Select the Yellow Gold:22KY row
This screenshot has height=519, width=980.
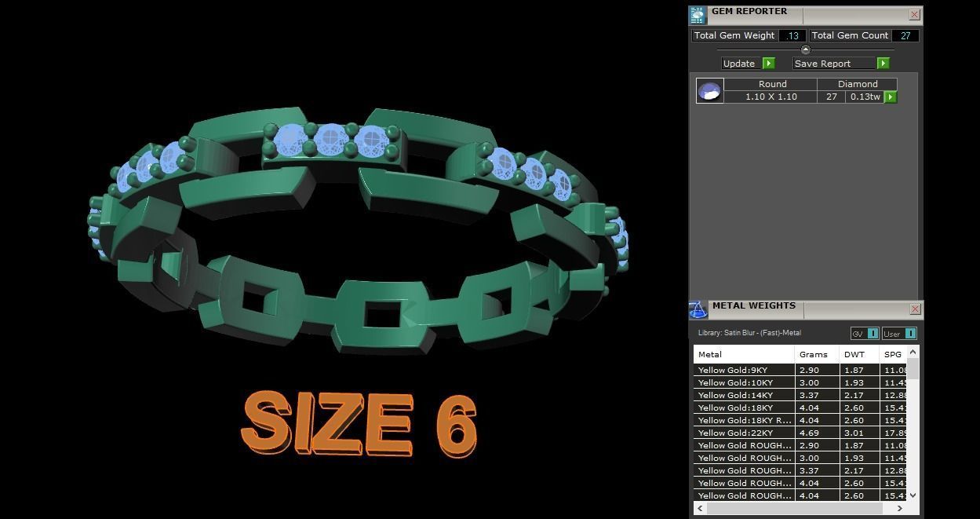(x=800, y=433)
